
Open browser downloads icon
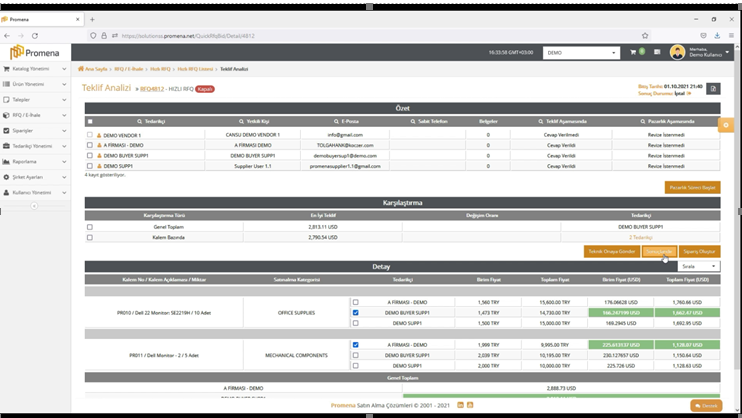pyautogui.click(x=717, y=36)
